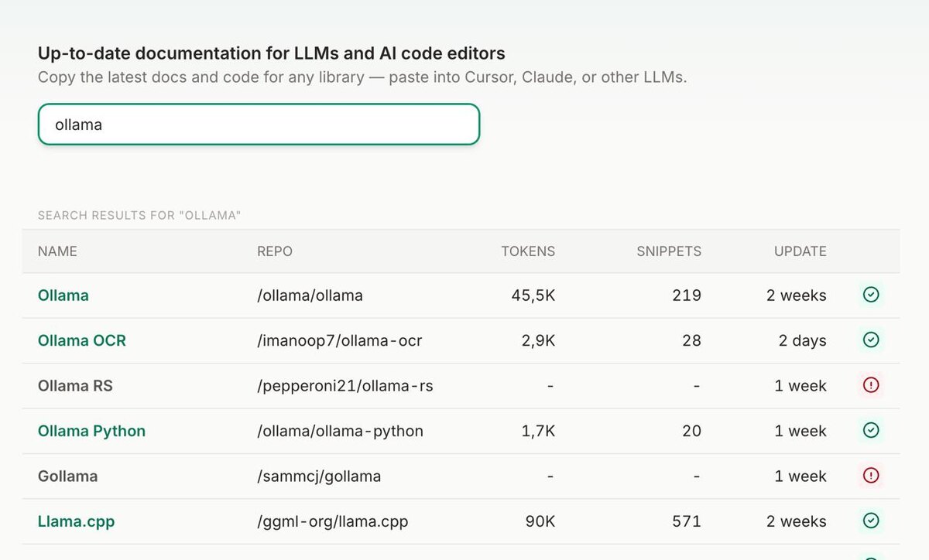Select the Ollama RS entry name

(x=75, y=386)
